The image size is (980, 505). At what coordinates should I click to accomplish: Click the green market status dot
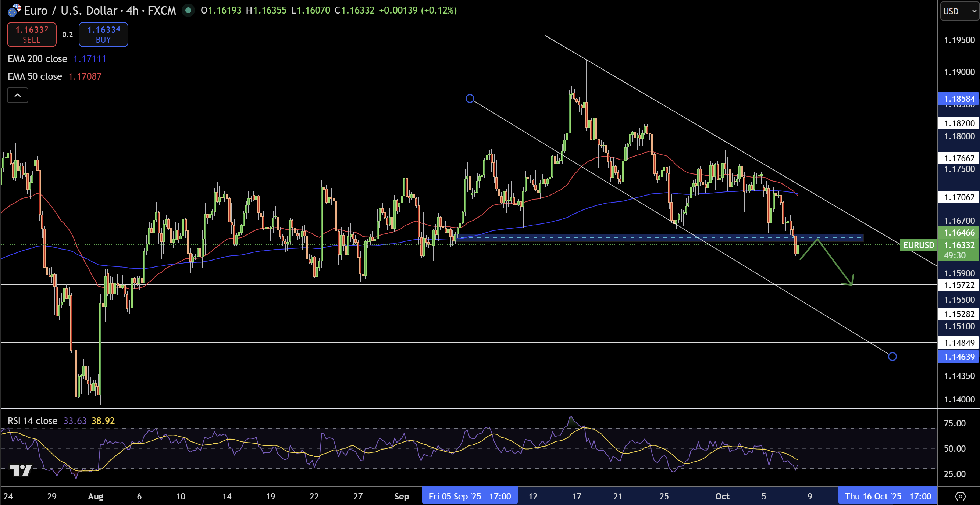[x=188, y=10]
